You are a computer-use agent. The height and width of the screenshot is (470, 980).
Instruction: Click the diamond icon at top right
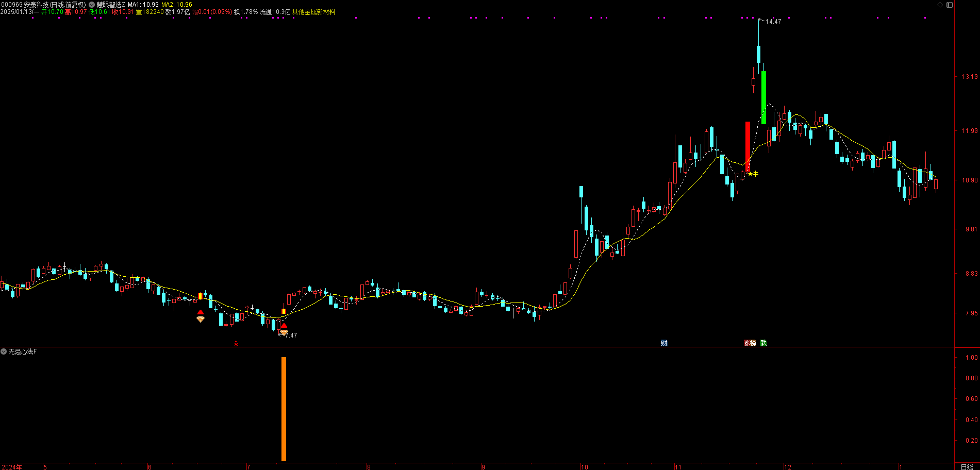940,5
